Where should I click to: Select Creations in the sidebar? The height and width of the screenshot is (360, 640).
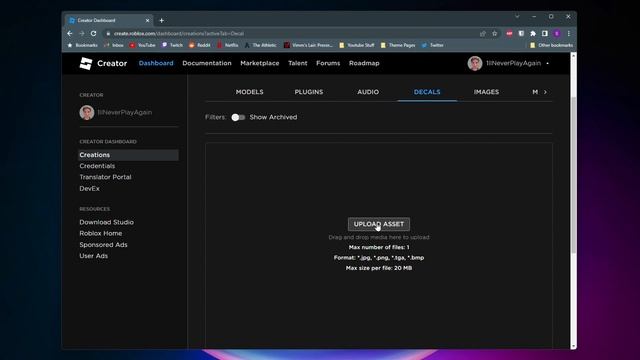pos(128,155)
